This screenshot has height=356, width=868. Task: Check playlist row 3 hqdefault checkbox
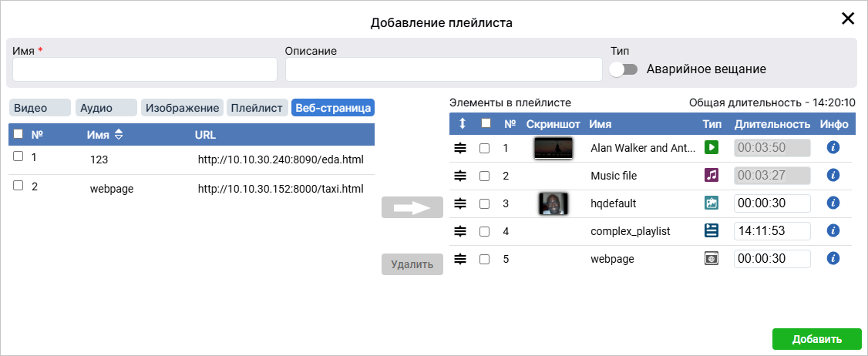tap(484, 203)
